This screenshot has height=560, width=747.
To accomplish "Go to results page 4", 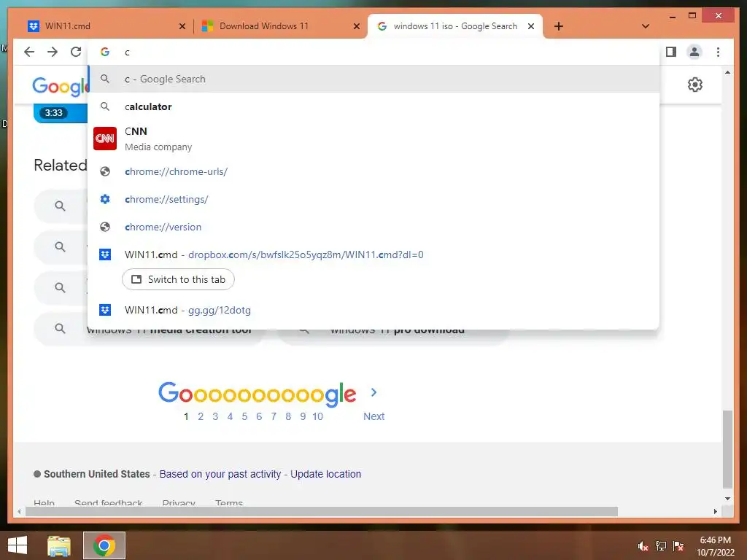I will click(230, 416).
